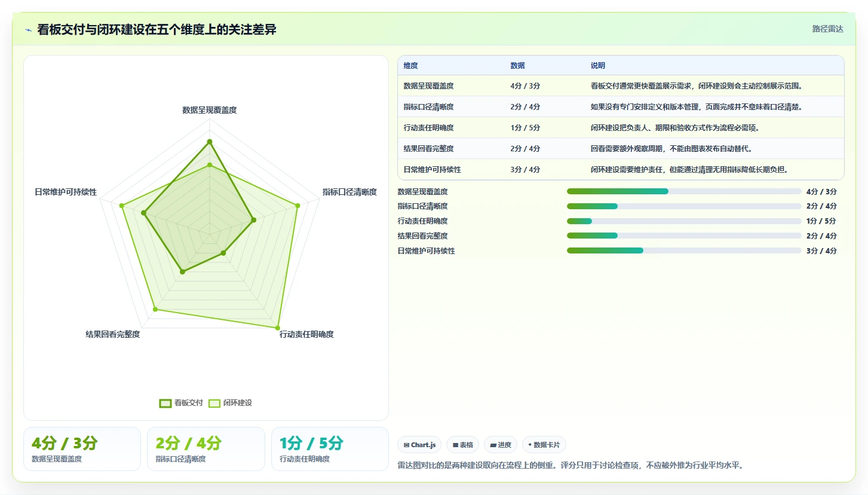Screen dimensions: 868x495
Task: Click the 数据呈现覆盖度 progress bar
Action: [684, 191]
